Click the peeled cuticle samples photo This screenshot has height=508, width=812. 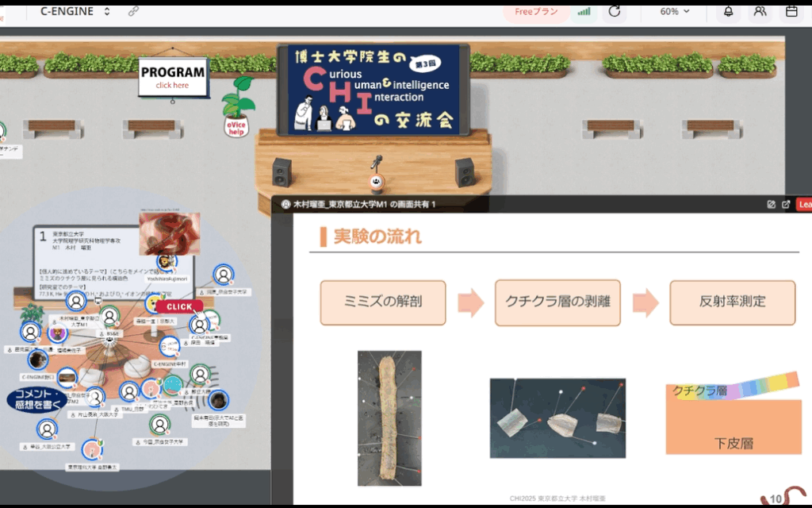pos(557,418)
